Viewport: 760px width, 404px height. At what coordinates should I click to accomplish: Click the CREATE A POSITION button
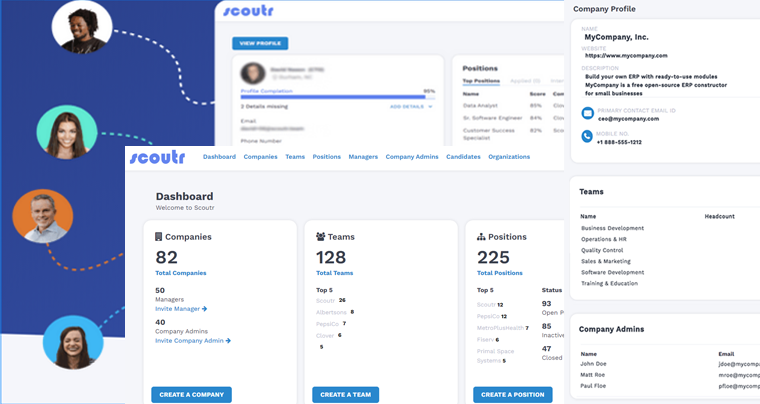[x=513, y=395]
